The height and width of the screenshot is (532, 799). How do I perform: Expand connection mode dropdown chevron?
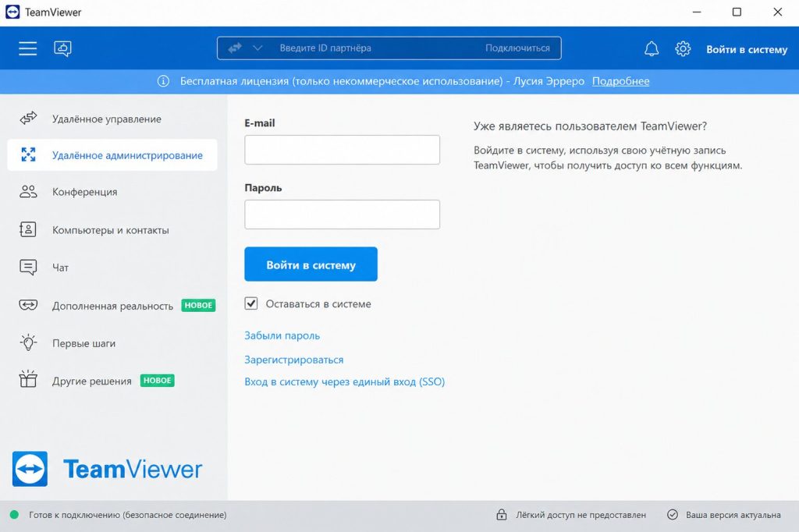(x=257, y=48)
